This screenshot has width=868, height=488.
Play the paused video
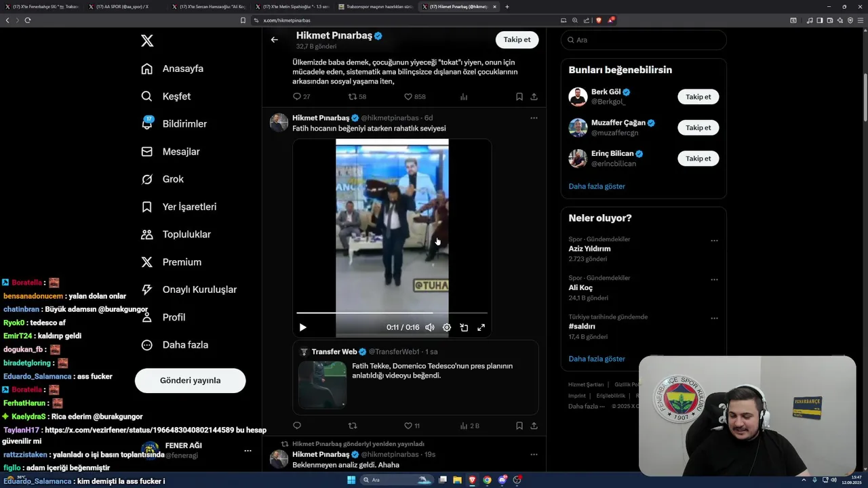coord(303,327)
